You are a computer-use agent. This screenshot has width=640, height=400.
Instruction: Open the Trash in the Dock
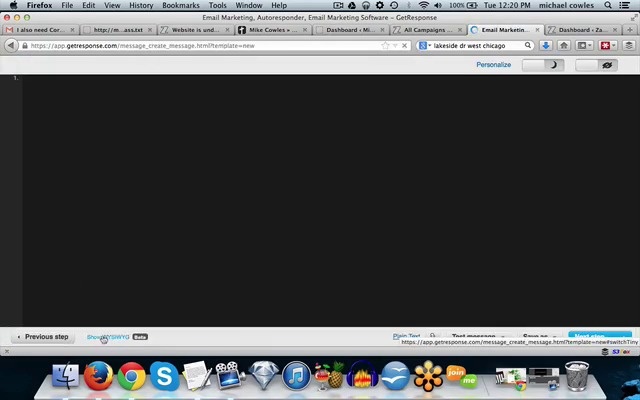577,376
